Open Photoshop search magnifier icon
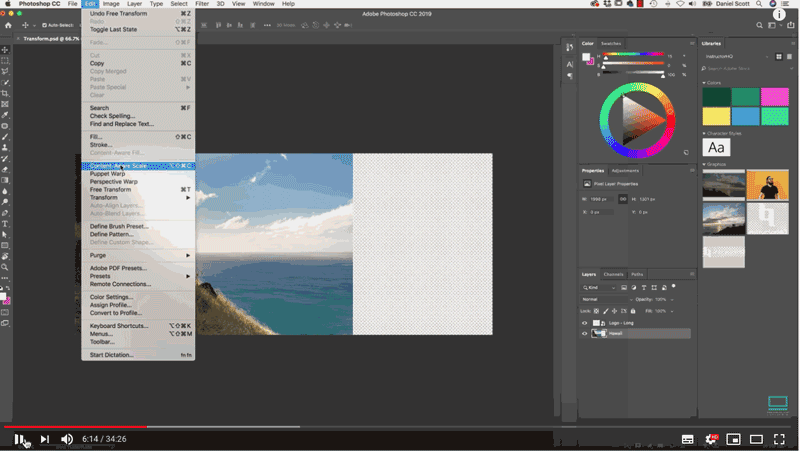The height and width of the screenshot is (451, 800). pos(759,25)
